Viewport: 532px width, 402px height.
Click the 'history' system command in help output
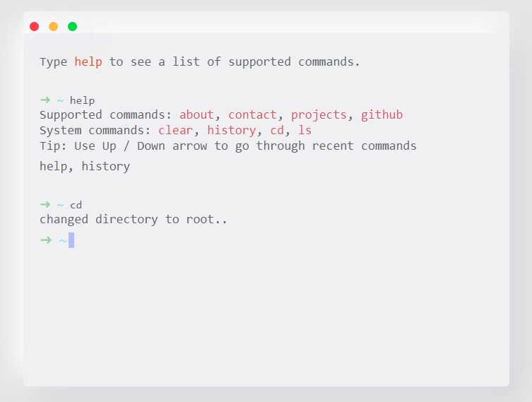pos(231,130)
